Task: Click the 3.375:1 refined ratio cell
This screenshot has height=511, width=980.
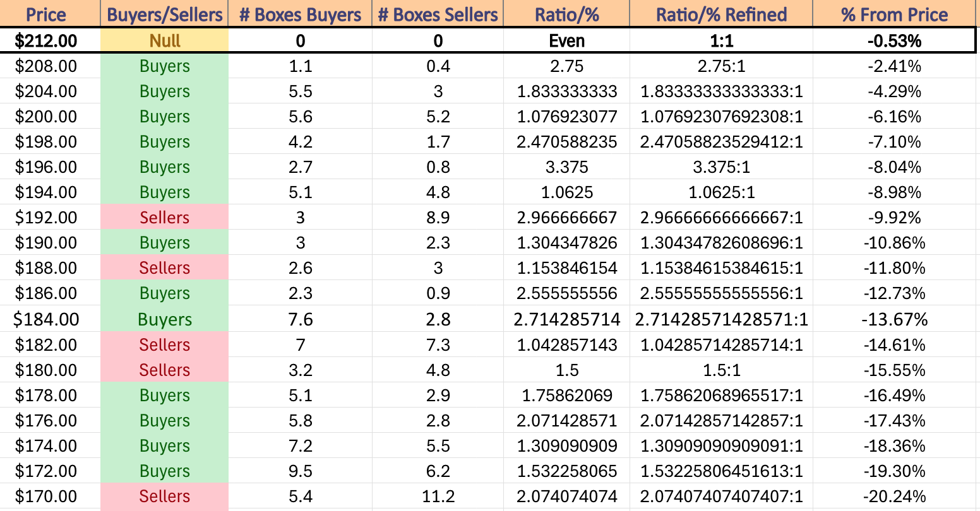Action: pyautogui.click(x=722, y=167)
